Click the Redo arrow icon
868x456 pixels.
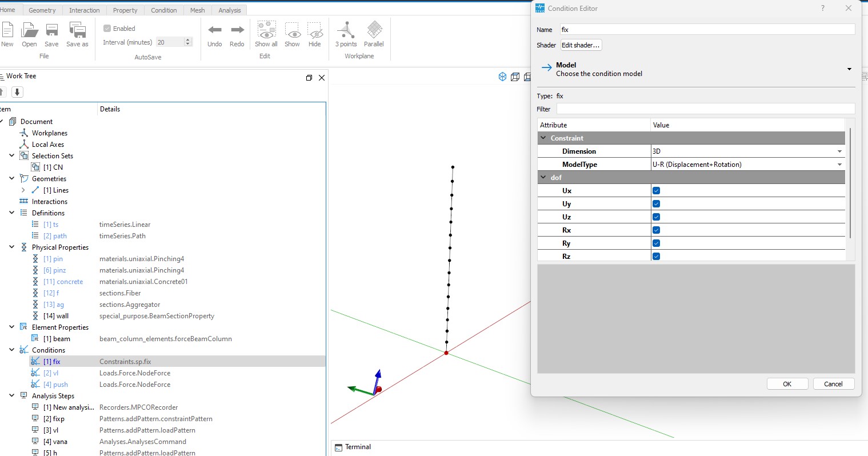[237, 30]
